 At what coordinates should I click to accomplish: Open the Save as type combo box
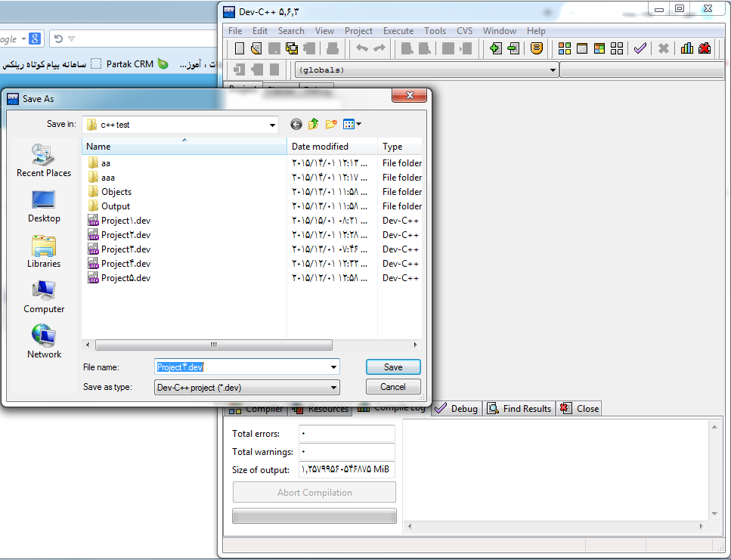[247, 387]
